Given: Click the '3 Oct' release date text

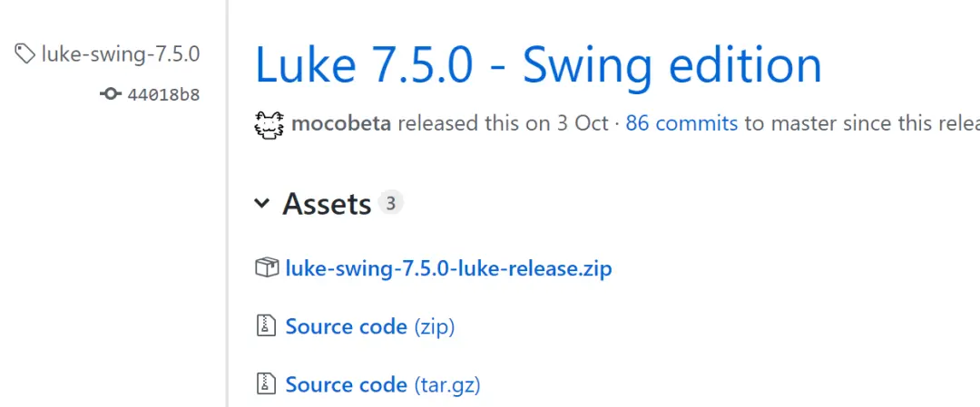Looking at the screenshot, I should point(583,123).
